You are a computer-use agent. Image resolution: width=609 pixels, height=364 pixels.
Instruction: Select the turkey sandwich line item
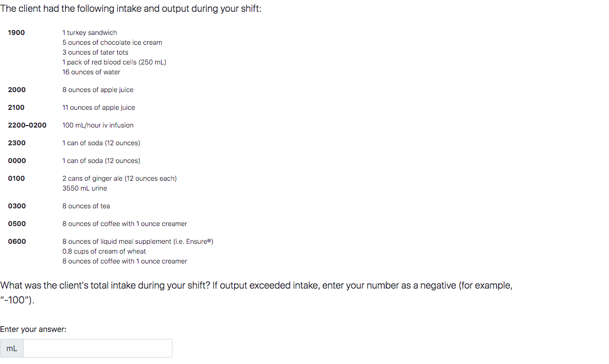pyautogui.click(x=89, y=33)
